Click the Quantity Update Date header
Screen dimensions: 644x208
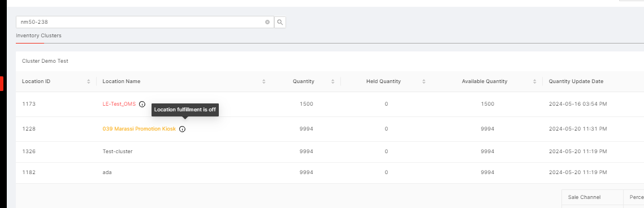[x=576, y=81]
